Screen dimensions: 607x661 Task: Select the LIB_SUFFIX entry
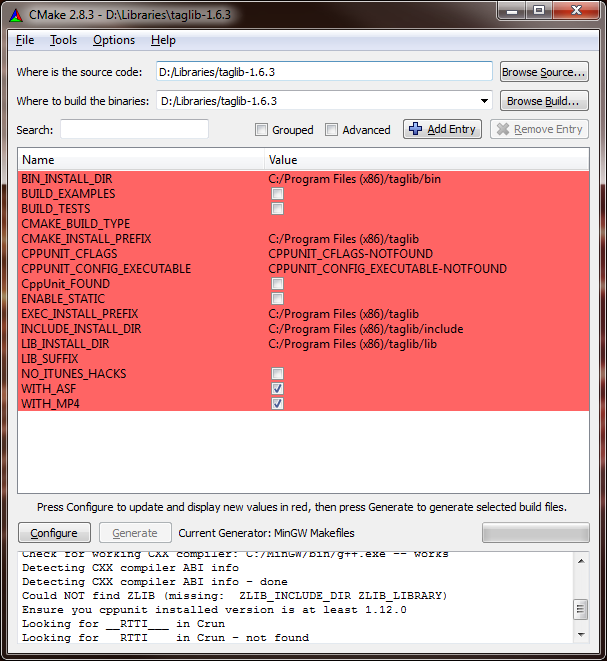(x=50, y=359)
